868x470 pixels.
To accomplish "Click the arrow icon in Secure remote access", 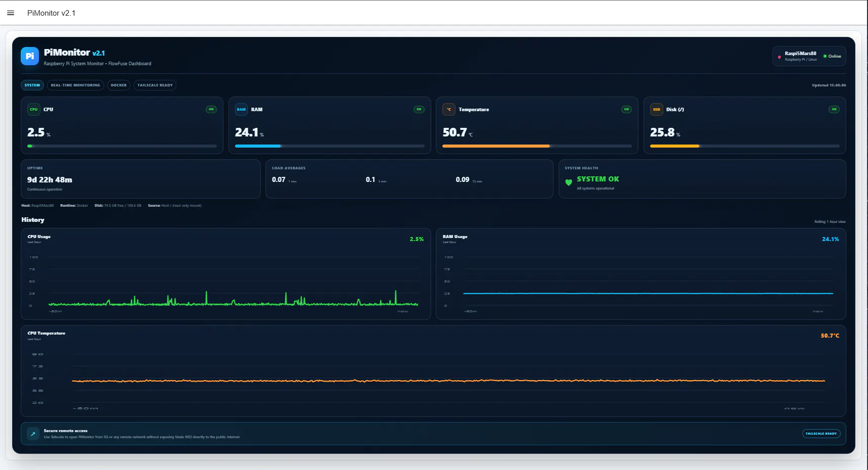I will point(33,434).
